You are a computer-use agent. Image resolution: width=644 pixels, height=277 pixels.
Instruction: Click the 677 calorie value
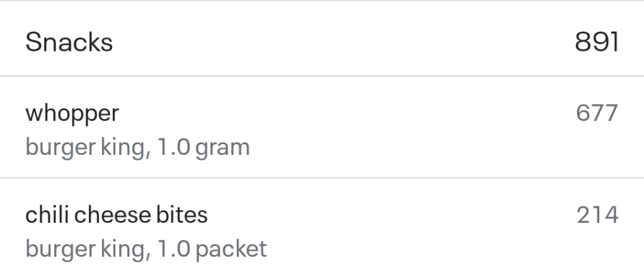(597, 113)
